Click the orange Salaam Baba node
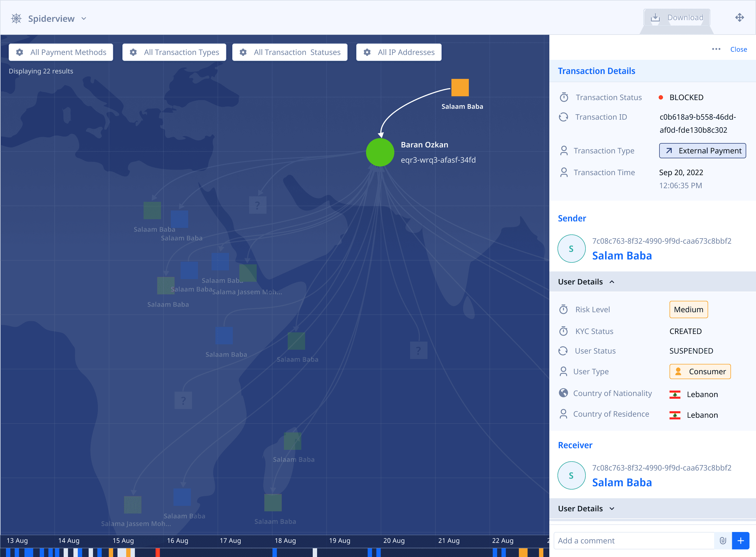This screenshot has width=756, height=557. pyautogui.click(x=460, y=88)
